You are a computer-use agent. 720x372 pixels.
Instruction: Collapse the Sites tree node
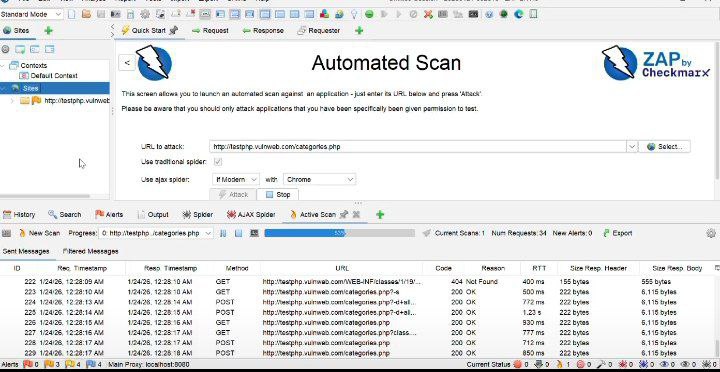tap(3, 88)
